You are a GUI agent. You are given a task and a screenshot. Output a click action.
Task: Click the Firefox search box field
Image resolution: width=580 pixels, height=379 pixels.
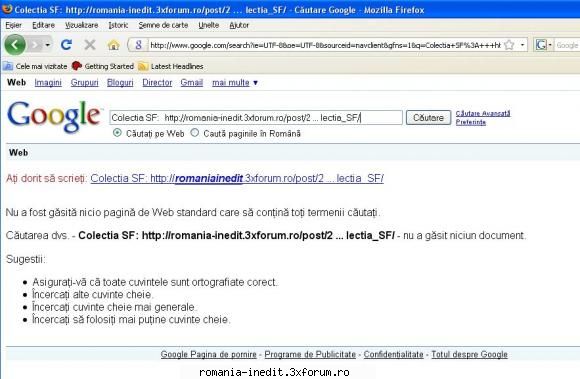[x=567, y=45]
